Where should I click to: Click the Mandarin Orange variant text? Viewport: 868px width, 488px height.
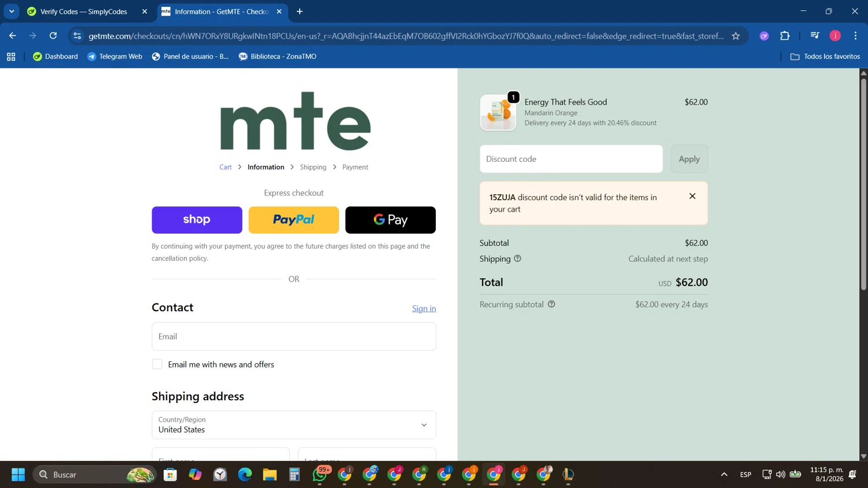point(551,113)
